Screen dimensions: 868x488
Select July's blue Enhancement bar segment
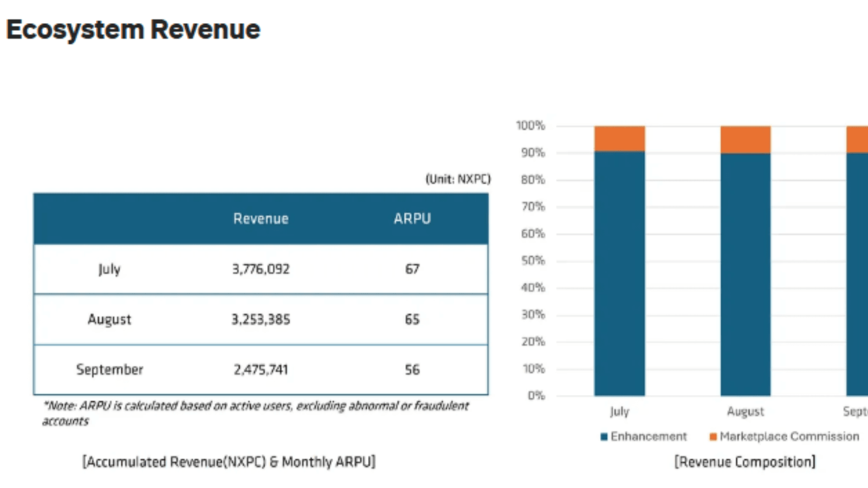coord(619,273)
